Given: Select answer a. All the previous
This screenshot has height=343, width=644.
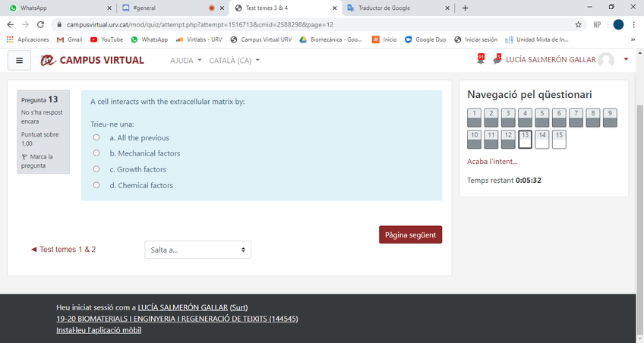Looking at the screenshot, I should pos(96,137).
